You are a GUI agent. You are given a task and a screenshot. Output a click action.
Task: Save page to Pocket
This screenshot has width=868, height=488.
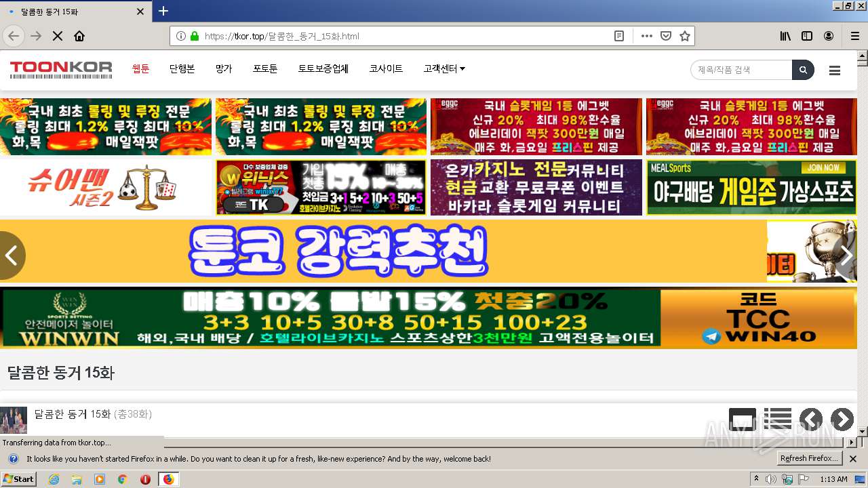click(666, 36)
